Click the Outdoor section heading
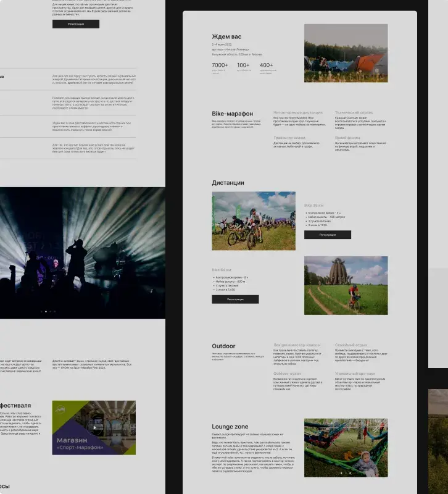448x494 pixels. [x=223, y=346]
